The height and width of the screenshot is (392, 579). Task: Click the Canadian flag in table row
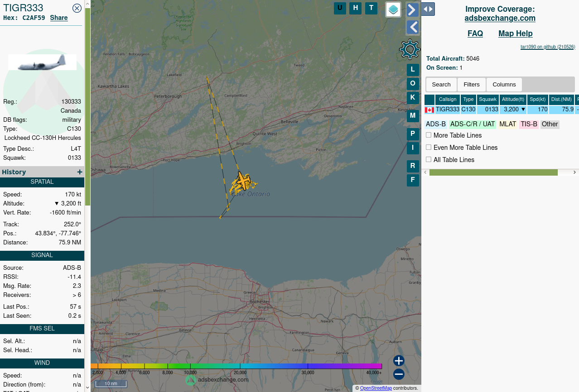click(429, 110)
